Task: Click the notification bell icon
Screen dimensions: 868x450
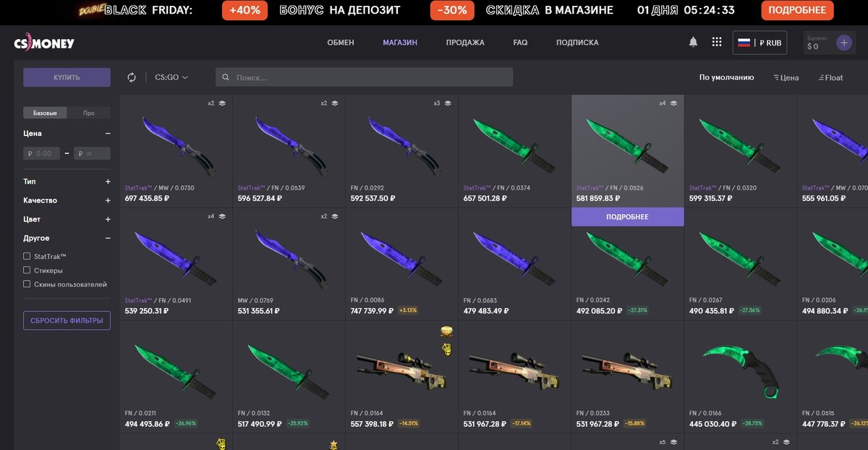Action: tap(693, 42)
